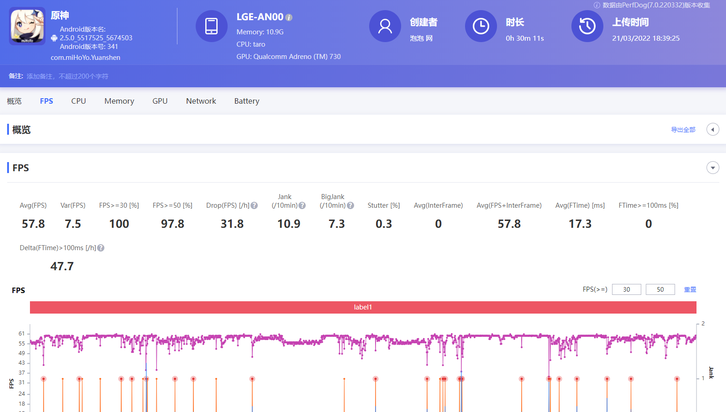This screenshot has height=412, width=726.
Task: Click the FPS threshold field showing 30
Action: click(x=626, y=290)
